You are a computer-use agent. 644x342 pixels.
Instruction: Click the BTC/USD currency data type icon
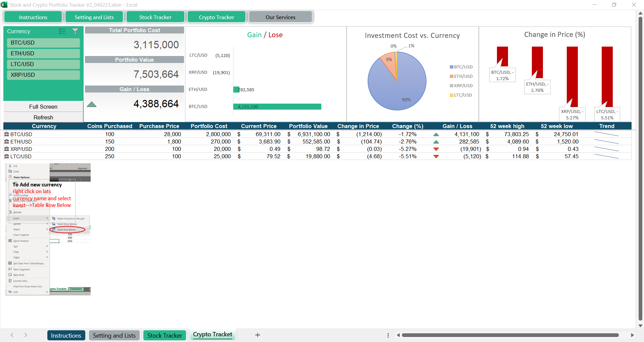pyautogui.click(x=6, y=134)
